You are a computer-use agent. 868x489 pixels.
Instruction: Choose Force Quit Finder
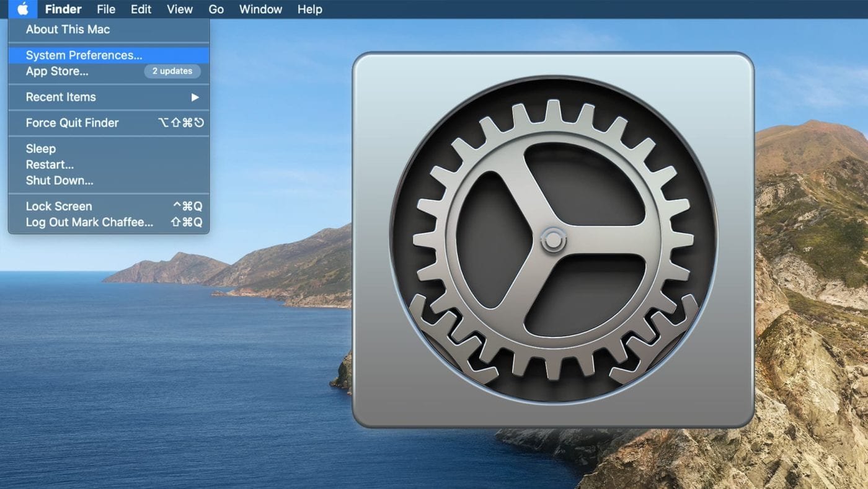coord(72,123)
